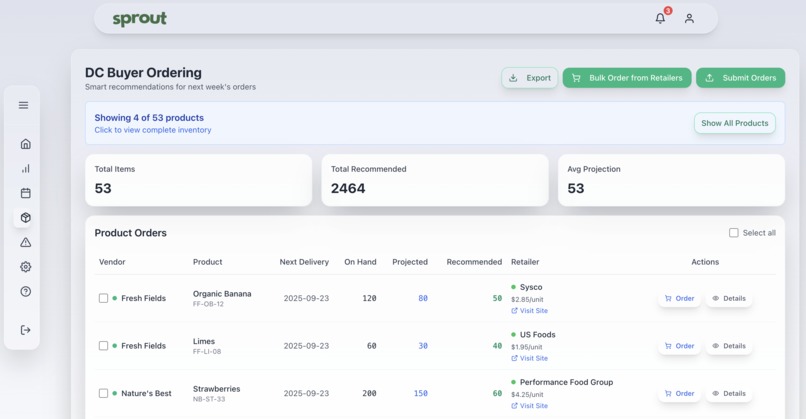Order Organic Banana from Sysco
806x419 pixels.
(679, 298)
